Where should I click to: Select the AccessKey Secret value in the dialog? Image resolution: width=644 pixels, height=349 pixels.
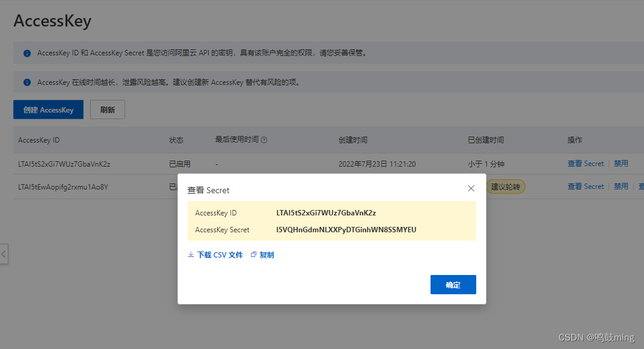[346, 230]
